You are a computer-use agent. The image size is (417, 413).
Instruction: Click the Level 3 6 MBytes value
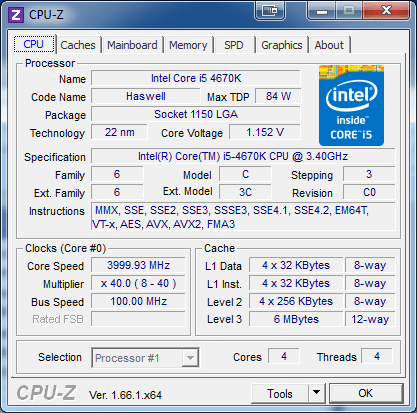[296, 319]
